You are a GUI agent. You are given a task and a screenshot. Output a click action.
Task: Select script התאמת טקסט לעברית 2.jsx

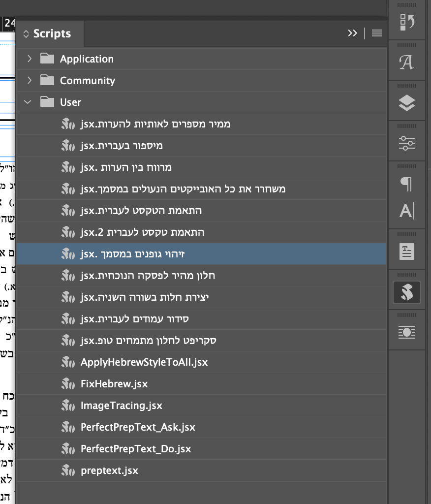(201, 232)
